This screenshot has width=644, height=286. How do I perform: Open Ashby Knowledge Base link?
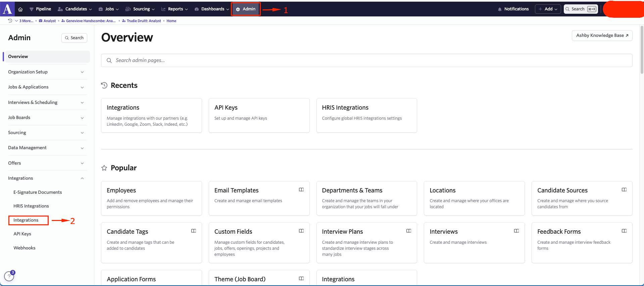coord(602,36)
